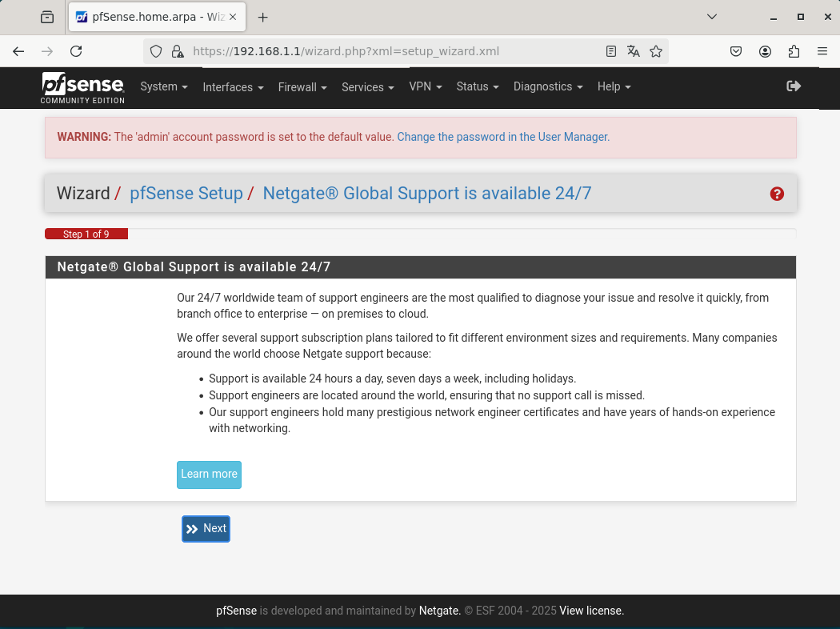This screenshot has width=840, height=629.
Task: Click the bullet about support available 24 hours
Action: click(392, 379)
